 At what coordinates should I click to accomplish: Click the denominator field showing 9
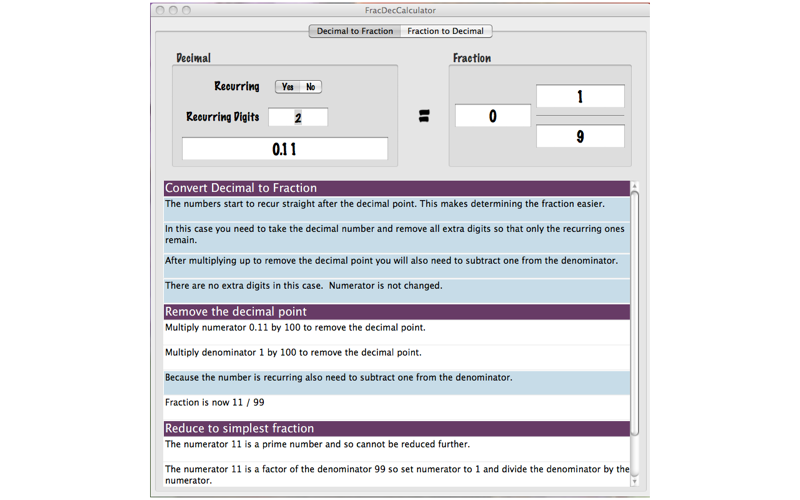click(580, 136)
